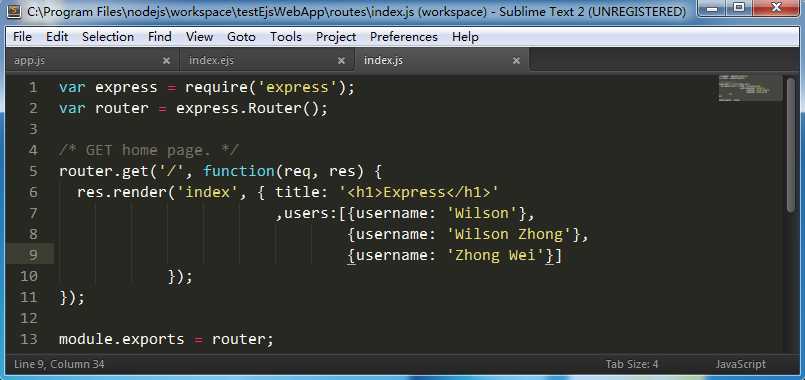The height and width of the screenshot is (380, 805).
Task: Click line number 5 in the gutter
Action: point(33,171)
